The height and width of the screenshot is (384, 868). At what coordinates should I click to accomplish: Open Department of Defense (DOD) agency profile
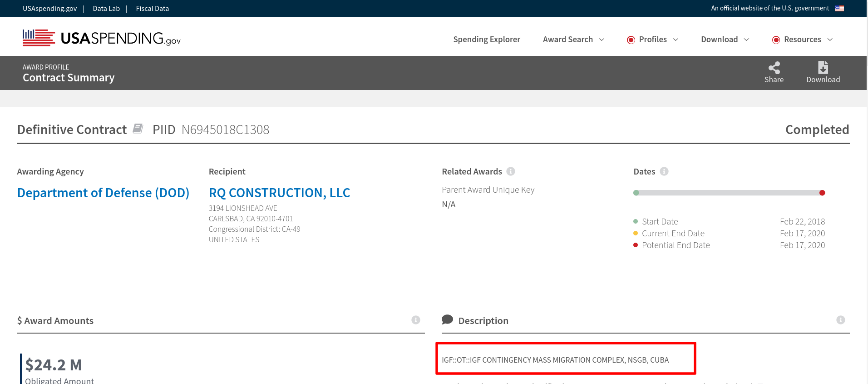[103, 193]
